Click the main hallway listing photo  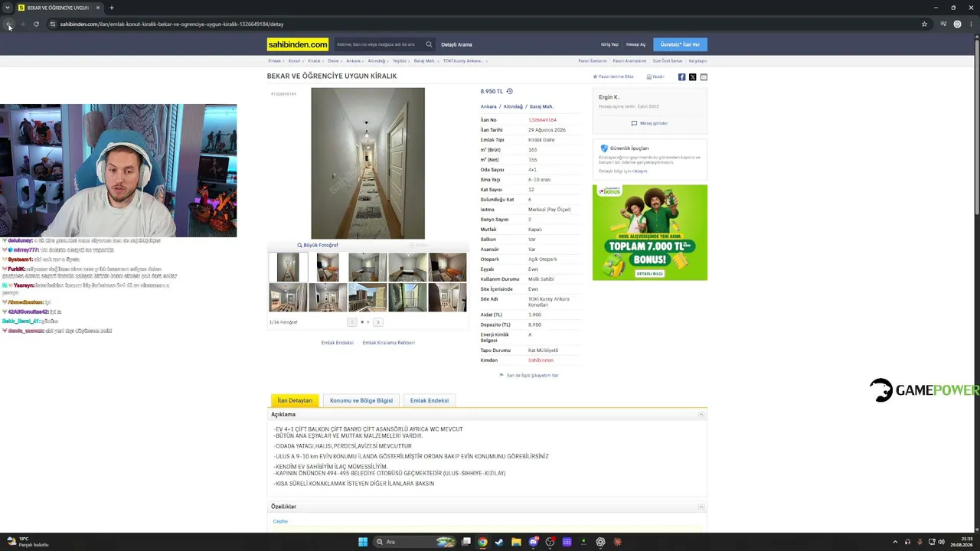367,163
